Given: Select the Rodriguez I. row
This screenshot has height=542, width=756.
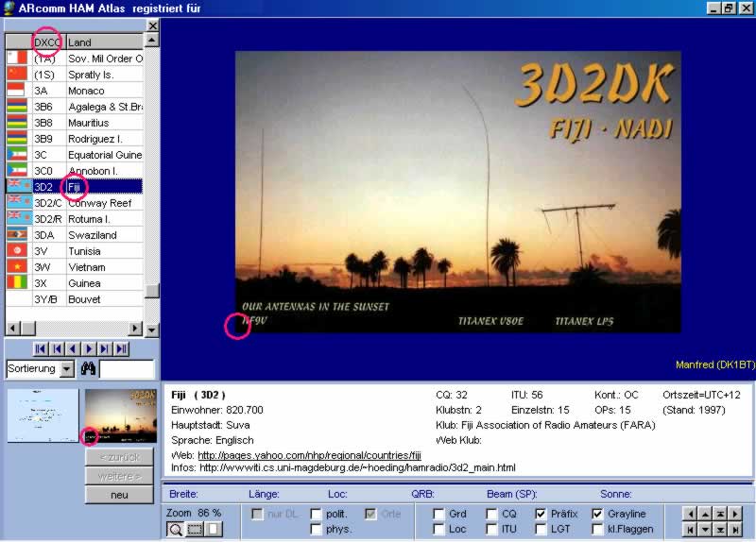Looking at the screenshot, I should point(75,138).
